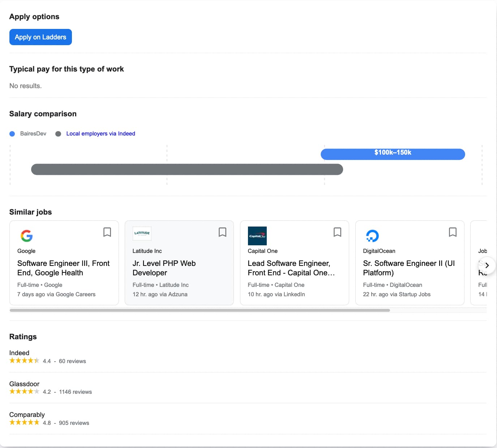Click 22 hr. ago via Startup Jobs
The width and height of the screenshot is (497, 448).
point(397,294)
